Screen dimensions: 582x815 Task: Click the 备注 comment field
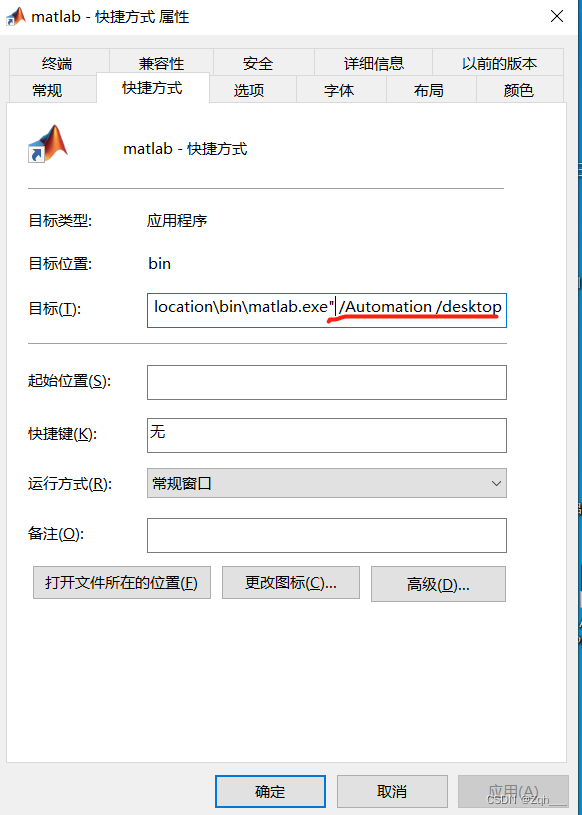(327, 535)
